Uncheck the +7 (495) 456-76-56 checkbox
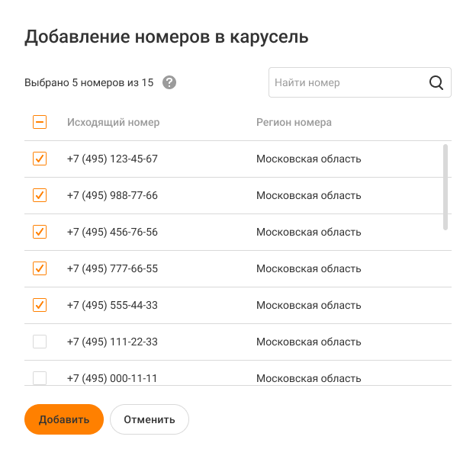 [x=40, y=232]
